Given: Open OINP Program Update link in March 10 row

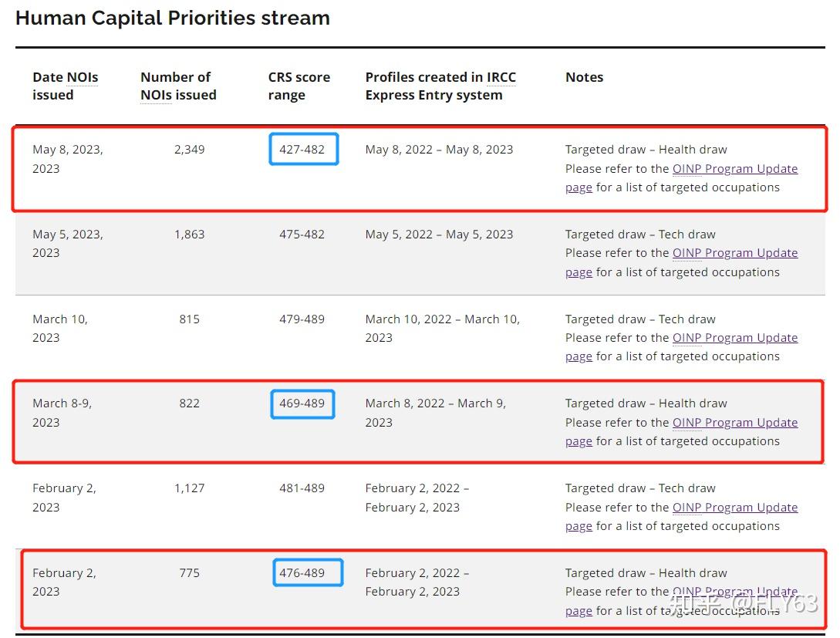Looking at the screenshot, I should pyautogui.click(x=735, y=338).
